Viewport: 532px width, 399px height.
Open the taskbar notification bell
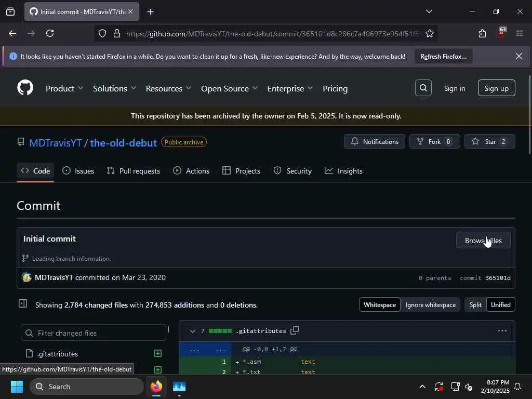(518, 387)
